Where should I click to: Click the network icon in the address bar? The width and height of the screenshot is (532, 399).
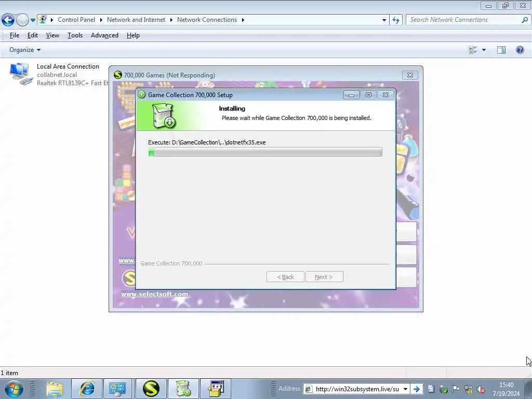[43, 20]
